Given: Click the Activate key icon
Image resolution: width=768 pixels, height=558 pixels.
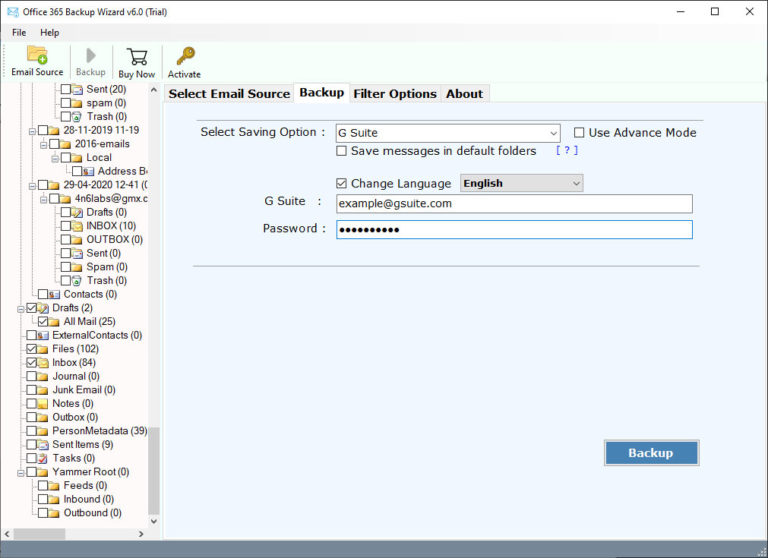Looking at the screenshot, I should (x=185, y=56).
